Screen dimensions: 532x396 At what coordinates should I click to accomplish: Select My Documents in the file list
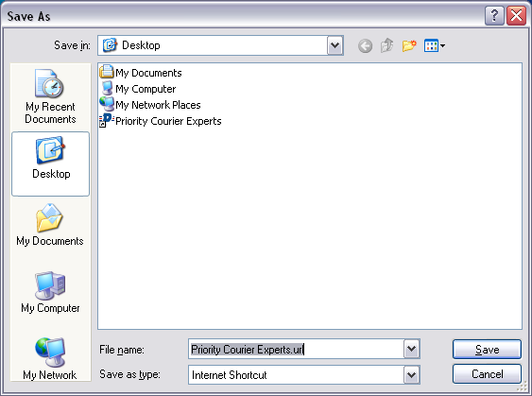141,73
